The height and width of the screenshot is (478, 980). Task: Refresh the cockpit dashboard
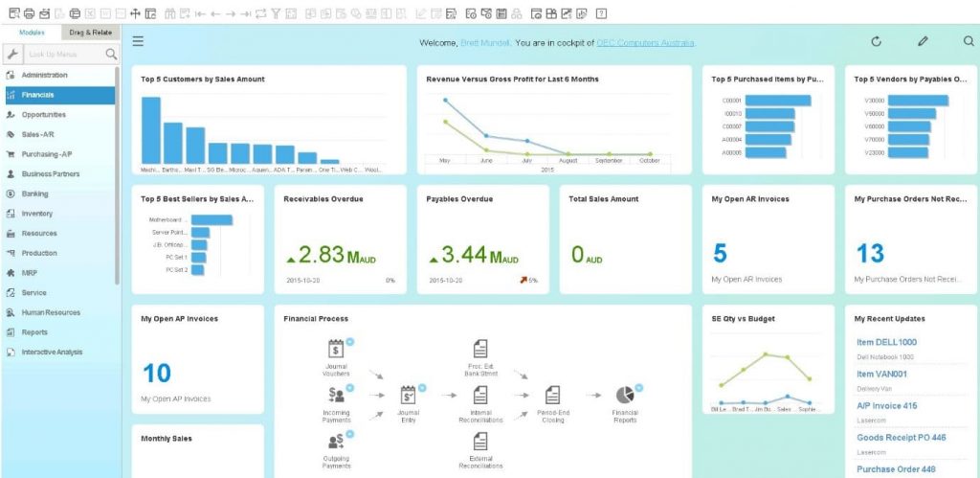[x=877, y=41]
